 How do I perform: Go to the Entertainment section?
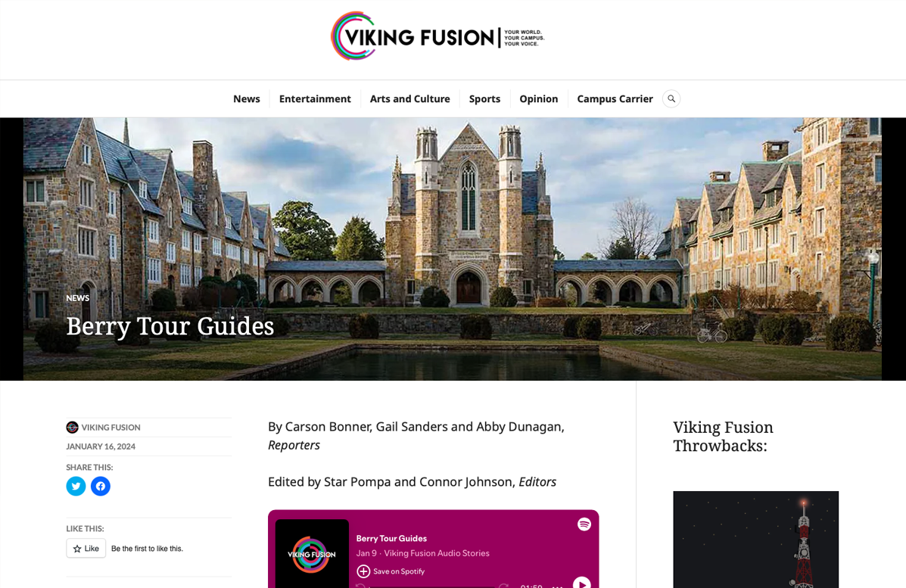click(315, 99)
